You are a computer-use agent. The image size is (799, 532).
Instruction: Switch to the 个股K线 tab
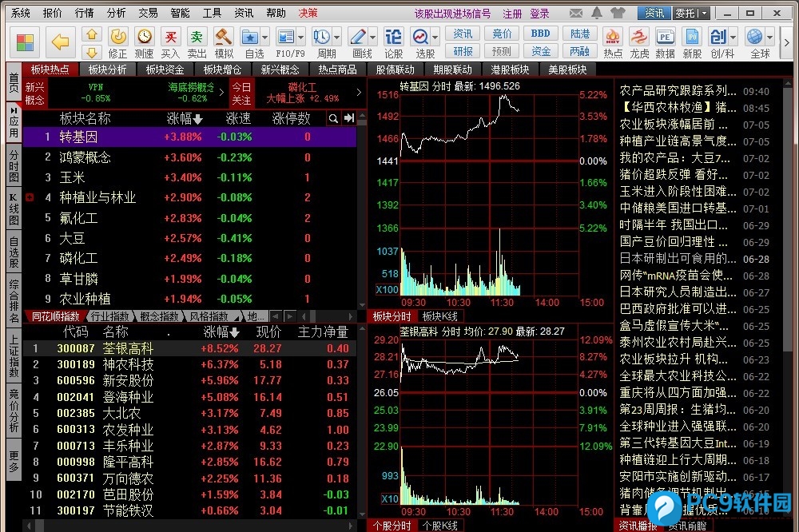pos(440,526)
